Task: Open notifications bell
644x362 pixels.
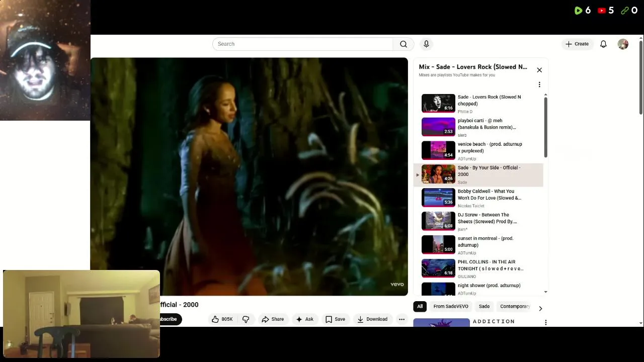Action: click(x=603, y=44)
